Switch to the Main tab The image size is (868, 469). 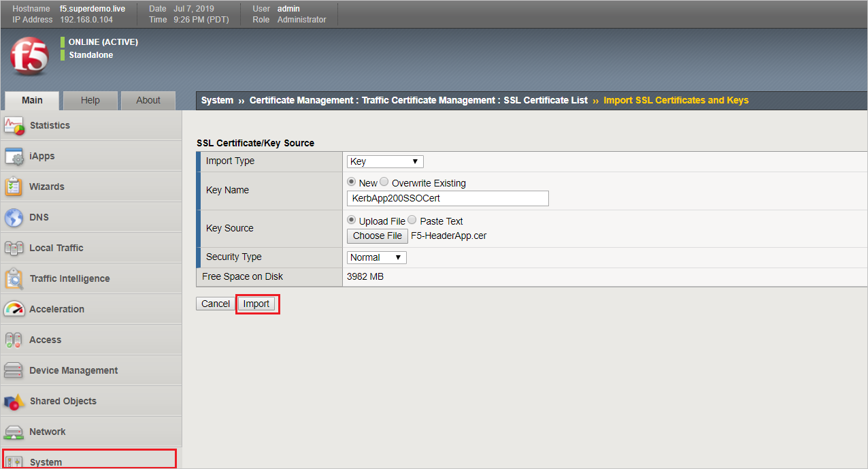tap(32, 100)
